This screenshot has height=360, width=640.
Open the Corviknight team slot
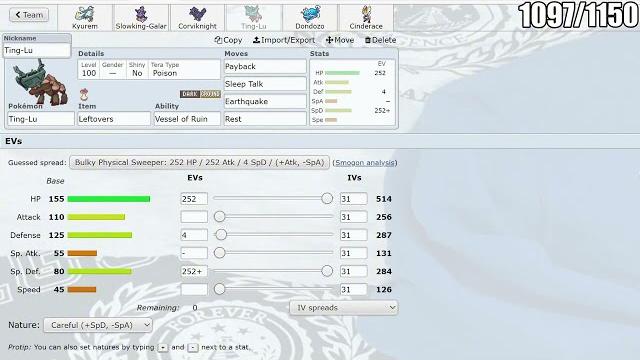198,18
